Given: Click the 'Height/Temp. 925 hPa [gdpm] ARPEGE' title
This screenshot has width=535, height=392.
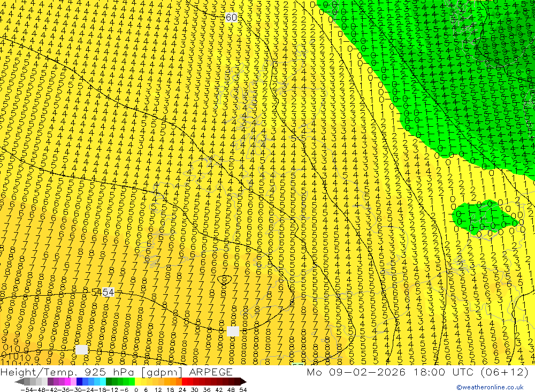Looking at the screenshot, I should 116,372.
